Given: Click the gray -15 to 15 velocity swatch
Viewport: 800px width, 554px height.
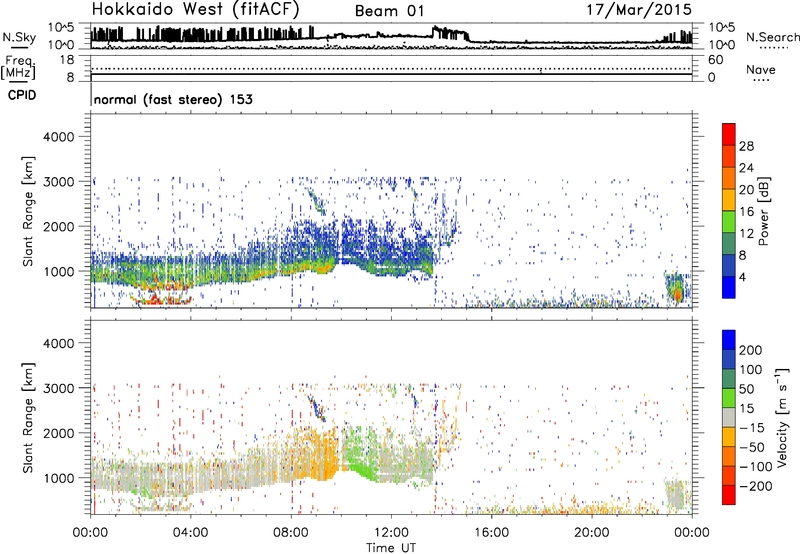Looking at the screenshot, I should [729, 418].
